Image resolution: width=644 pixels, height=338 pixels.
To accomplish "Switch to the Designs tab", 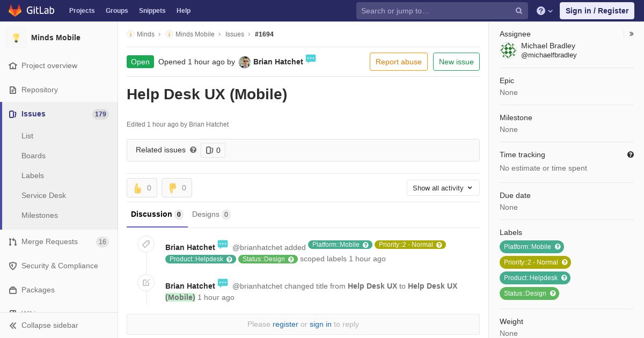I will (x=211, y=214).
